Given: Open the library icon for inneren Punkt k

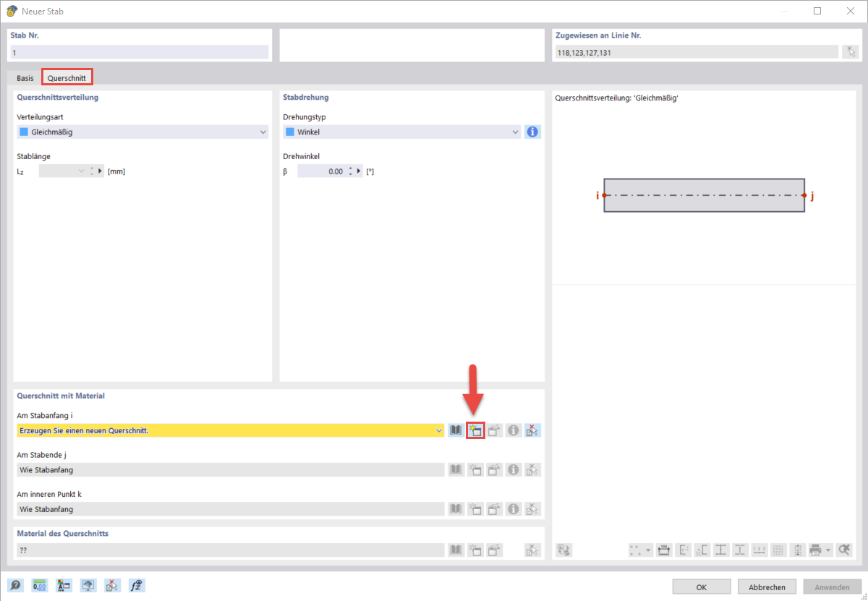Looking at the screenshot, I should pos(456,509).
